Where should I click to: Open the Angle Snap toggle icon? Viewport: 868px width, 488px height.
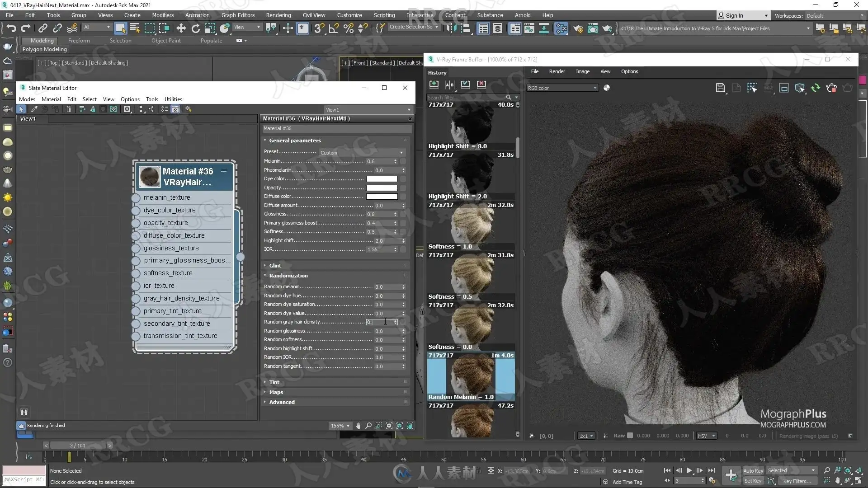[x=334, y=28]
